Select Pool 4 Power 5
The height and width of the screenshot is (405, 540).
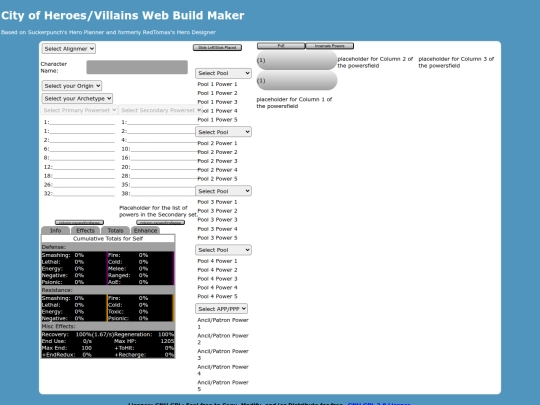[217, 297]
